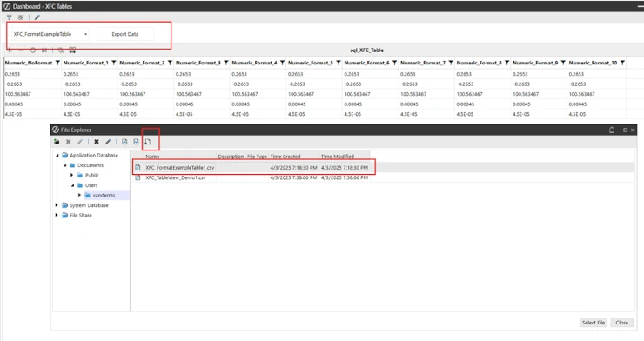Click the pin icon in File Explorer title bar
644x341 pixels.
pyautogui.click(x=612, y=130)
